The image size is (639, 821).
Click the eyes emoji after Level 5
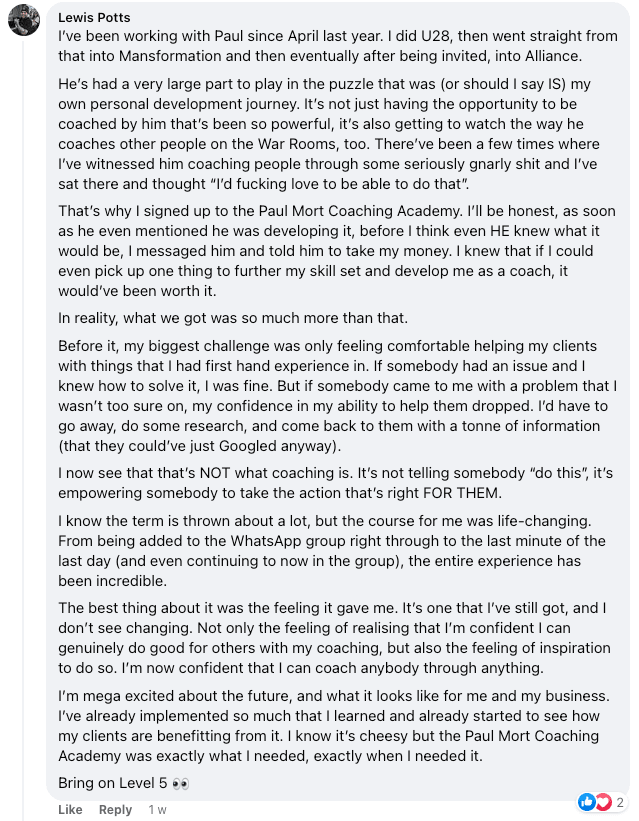click(180, 784)
